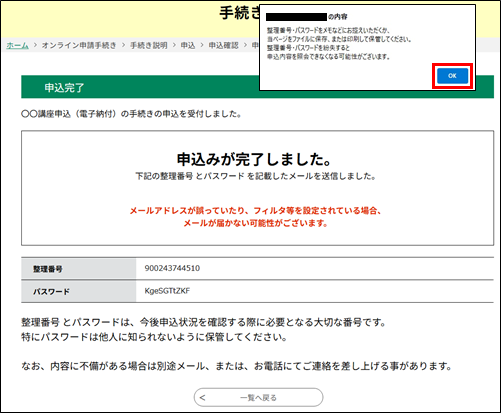Click the blacked-out title of the dialog
501x413 pixels.
tap(296, 17)
